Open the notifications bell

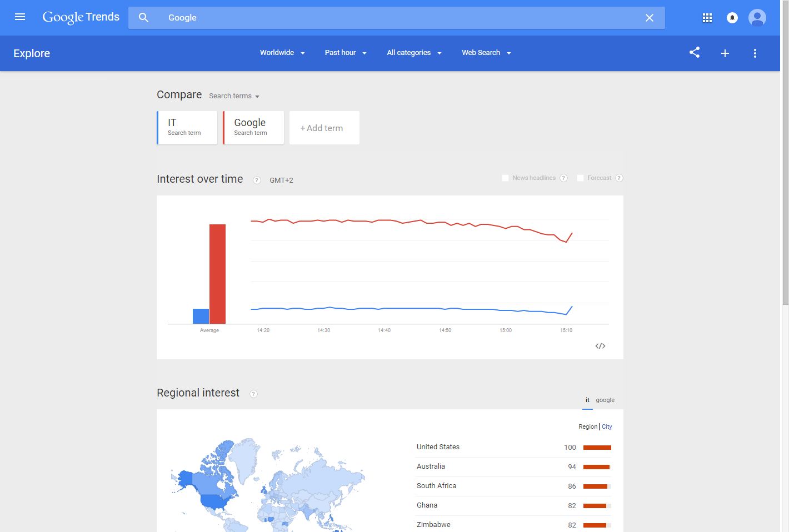click(732, 18)
